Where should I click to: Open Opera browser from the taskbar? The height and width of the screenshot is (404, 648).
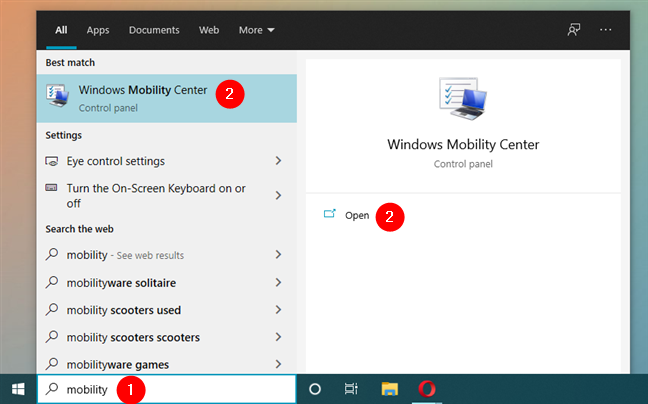425,389
